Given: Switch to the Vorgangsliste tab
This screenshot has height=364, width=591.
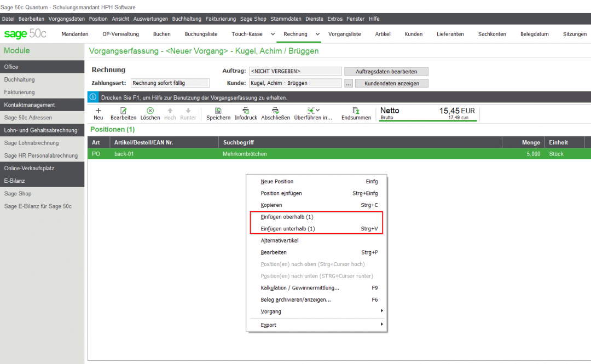Looking at the screenshot, I should (x=345, y=33).
